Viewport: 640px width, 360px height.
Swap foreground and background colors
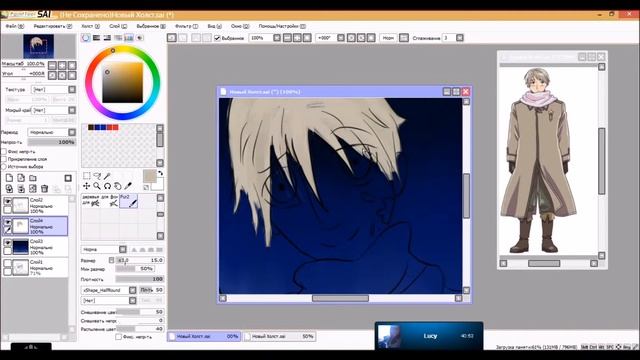[160, 173]
